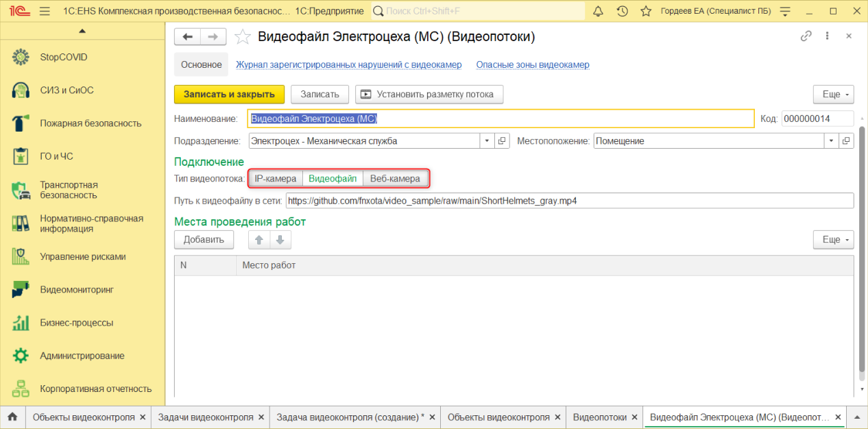Click the video file path field
The width and height of the screenshot is (868, 429).
pyautogui.click(x=569, y=201)
